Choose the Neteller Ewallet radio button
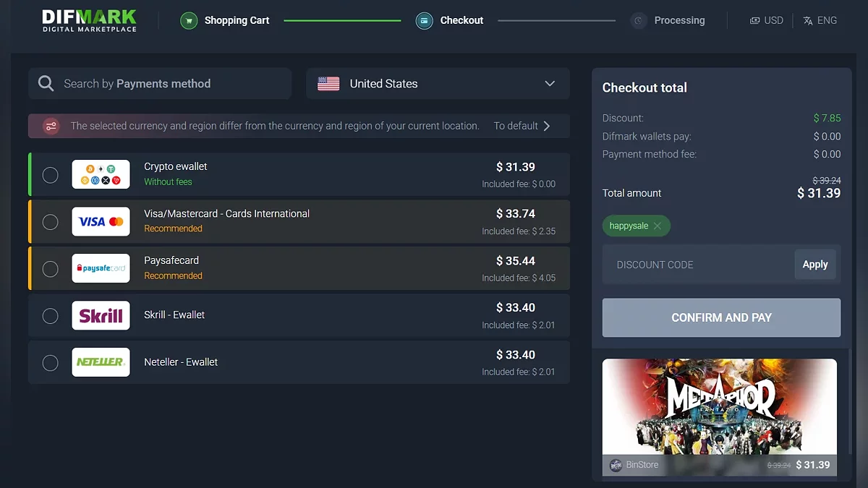 click(50, 363)
